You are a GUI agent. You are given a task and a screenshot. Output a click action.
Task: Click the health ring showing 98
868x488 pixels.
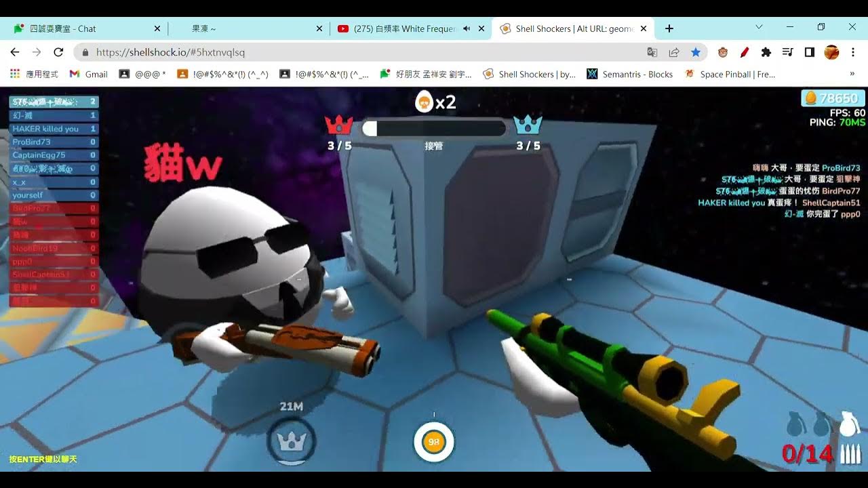[433, 442]
